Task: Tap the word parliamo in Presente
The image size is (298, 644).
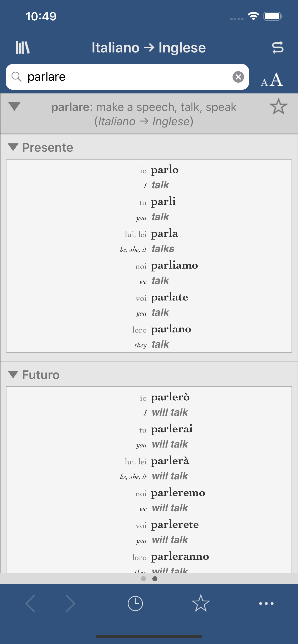Action: click(x=174, y=265)
